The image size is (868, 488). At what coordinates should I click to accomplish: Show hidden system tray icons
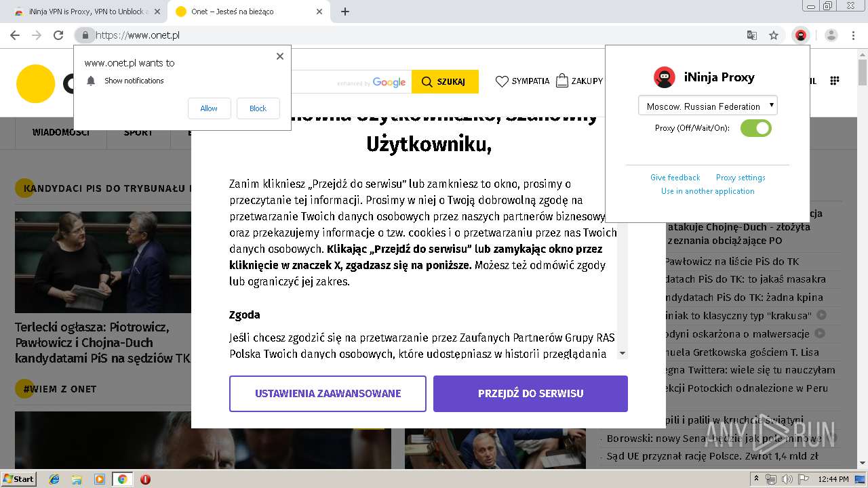(757, 479)
